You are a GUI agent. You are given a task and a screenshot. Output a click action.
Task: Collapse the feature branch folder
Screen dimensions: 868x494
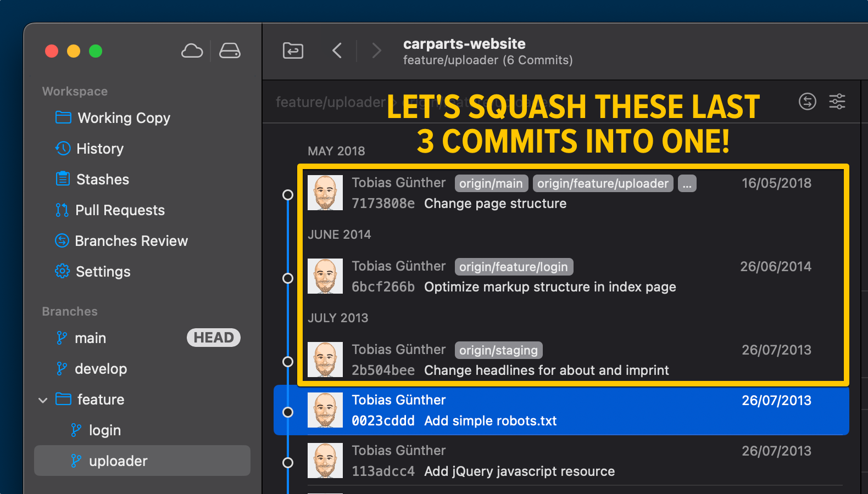(x=43, y=400)
